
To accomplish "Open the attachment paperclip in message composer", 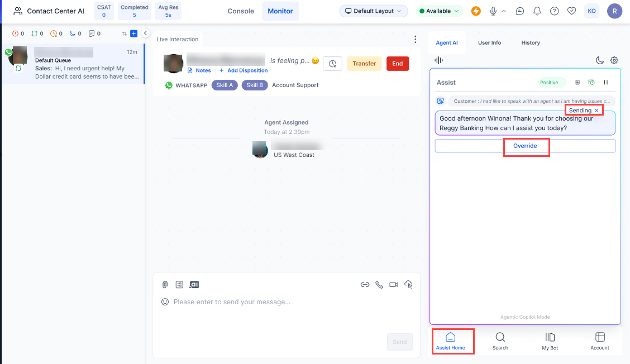I will (x=165, y=285).
